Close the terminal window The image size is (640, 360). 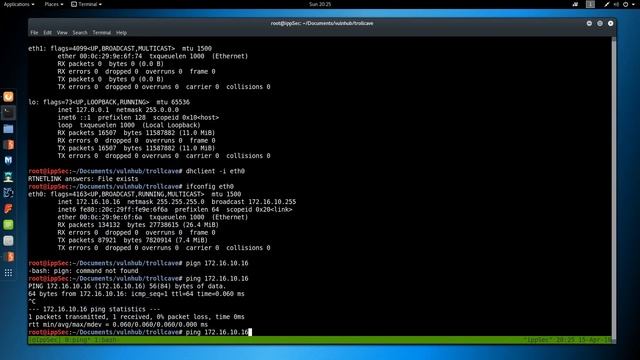(x=611, y=23)
